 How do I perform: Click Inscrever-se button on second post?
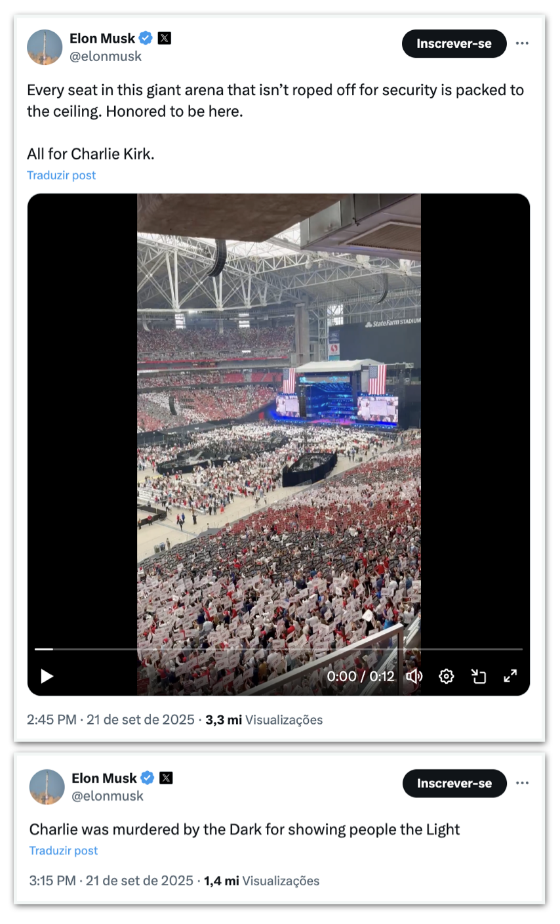pyautogui.click(x=454, y=783)
